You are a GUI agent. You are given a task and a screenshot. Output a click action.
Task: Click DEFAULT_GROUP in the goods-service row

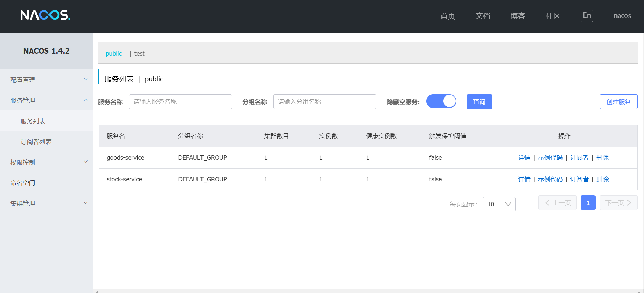(x=203, y=158)
